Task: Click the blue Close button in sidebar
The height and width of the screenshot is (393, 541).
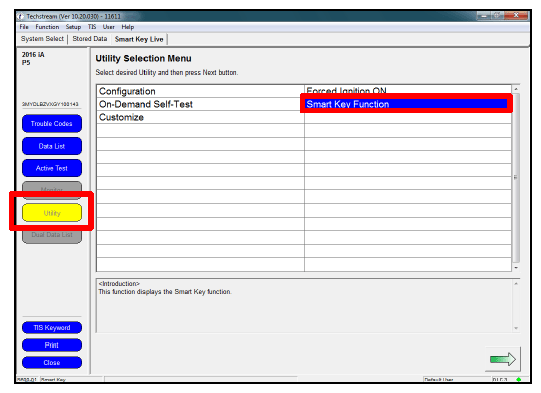Action: pyautogui.click(x=52, y=363)
